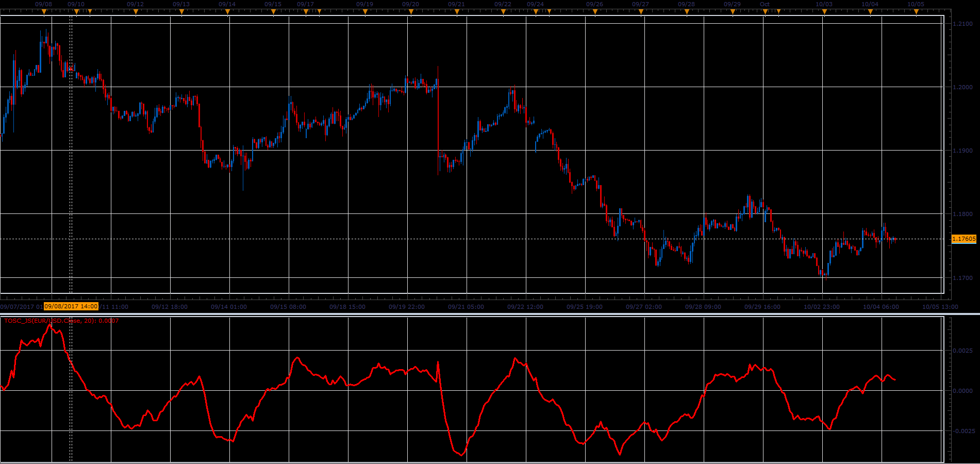980x464 pixels.
Task: Click the orange day marker under 10/04
Action: [x=870, y=11]
